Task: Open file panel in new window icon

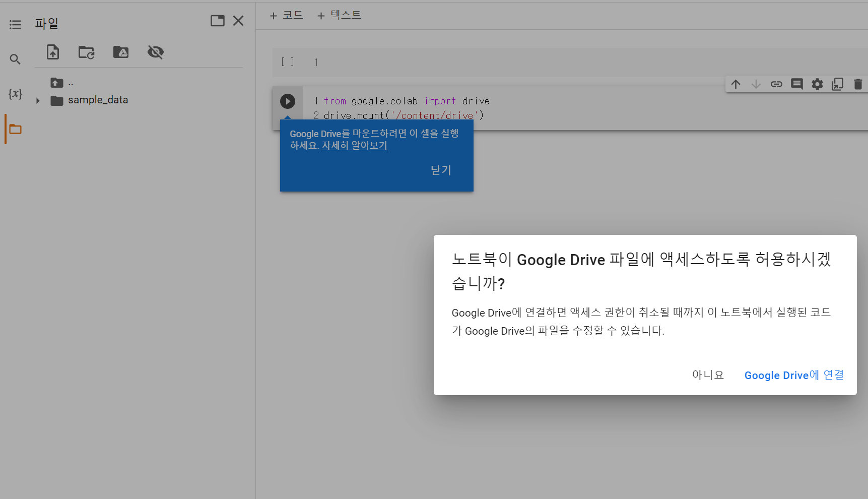Action: [218, 21]
